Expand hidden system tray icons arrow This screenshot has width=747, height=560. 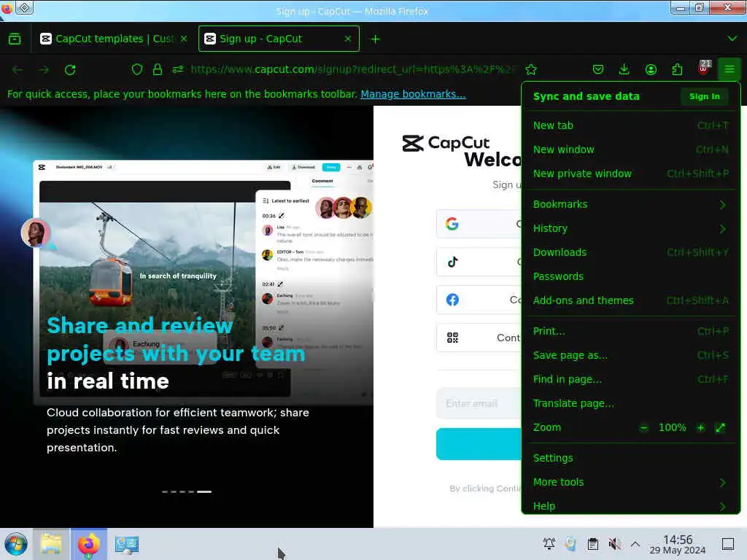pos(635,543)
